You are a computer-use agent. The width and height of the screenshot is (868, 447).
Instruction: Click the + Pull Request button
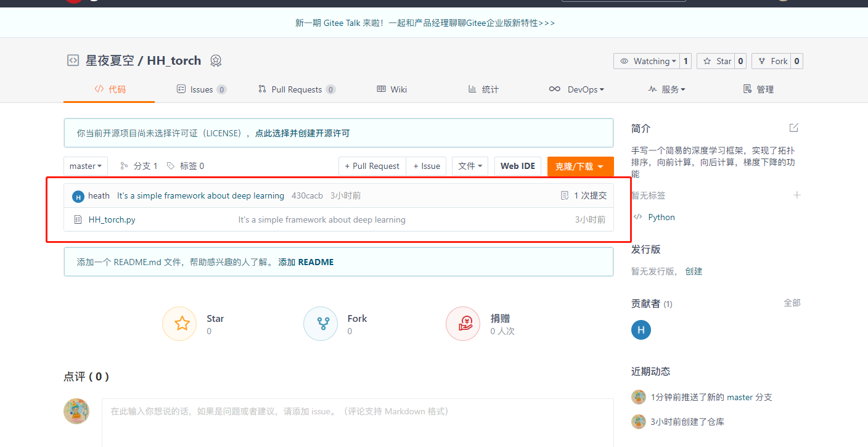pyautogui.click(x=372, y=166)
